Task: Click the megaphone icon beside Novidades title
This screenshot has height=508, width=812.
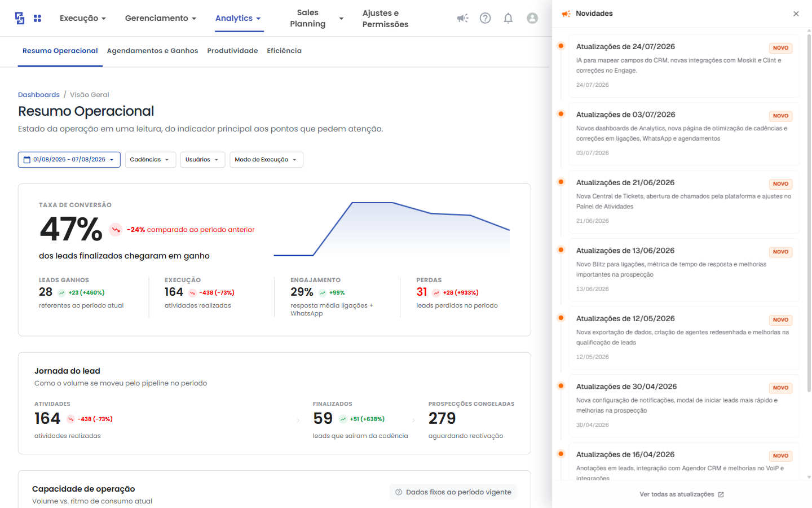Action: pyautogui.click(x=566, y=14)
